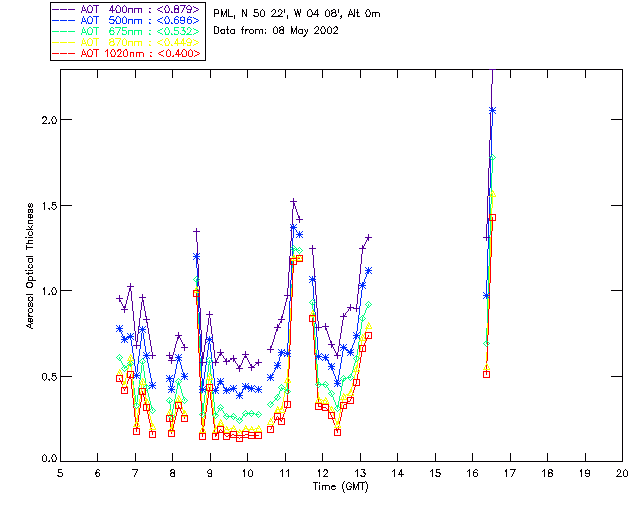Click the red 1020nm square marker near 1.4 at 16.5 hours

[492, 218]
